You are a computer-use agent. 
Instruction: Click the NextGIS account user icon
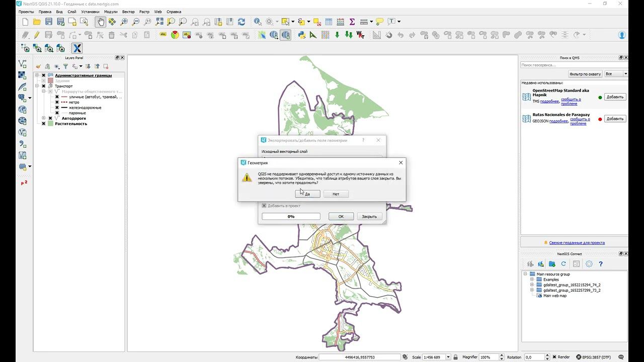622,35
